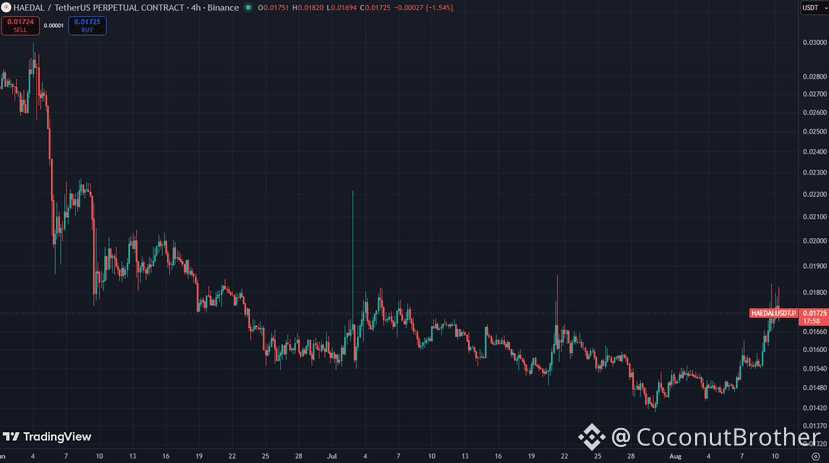Click the open value O0.01751
This screenshot has height=463, width=829.
273,7
